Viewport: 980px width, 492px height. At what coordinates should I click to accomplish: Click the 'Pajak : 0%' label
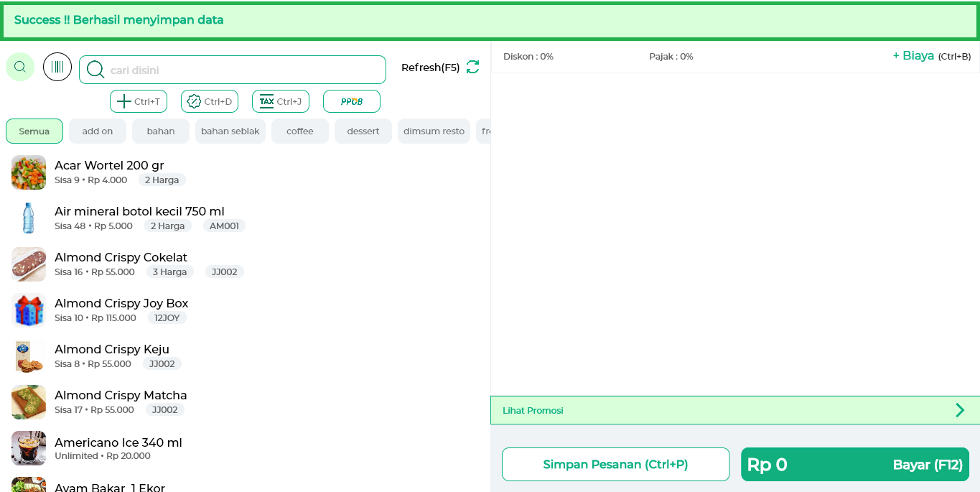point(671,57)
